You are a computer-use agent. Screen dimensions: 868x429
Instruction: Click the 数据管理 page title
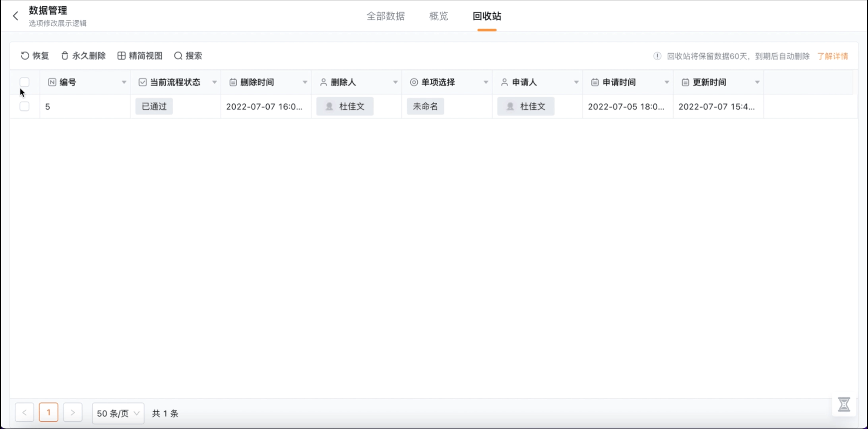48,10
